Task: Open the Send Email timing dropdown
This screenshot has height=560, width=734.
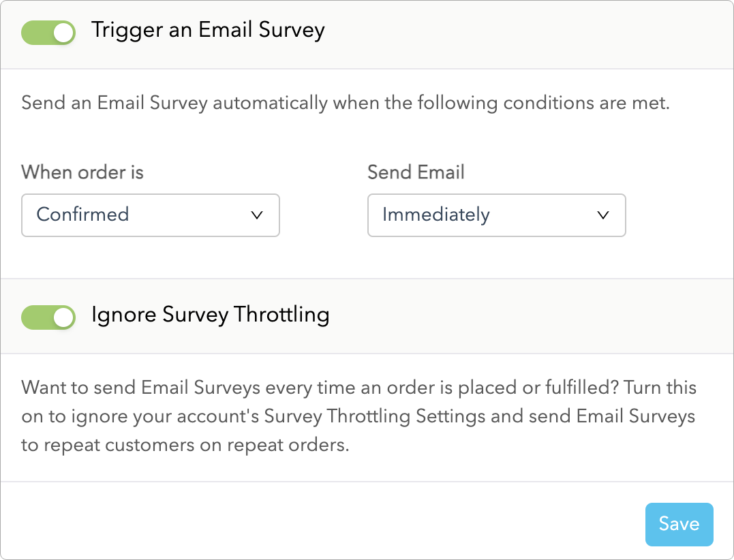Action: pyautogui.click(x=496, y=215)
